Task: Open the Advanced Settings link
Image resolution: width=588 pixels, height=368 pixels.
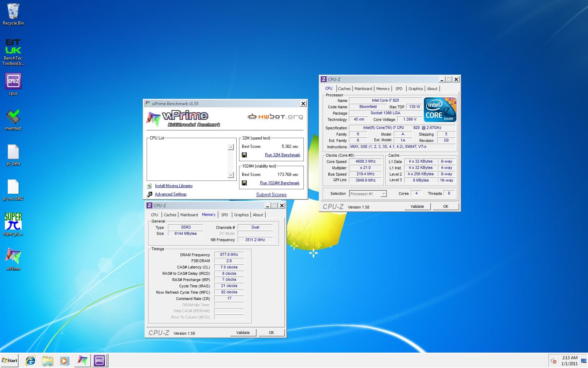Action: pos(171,194)
